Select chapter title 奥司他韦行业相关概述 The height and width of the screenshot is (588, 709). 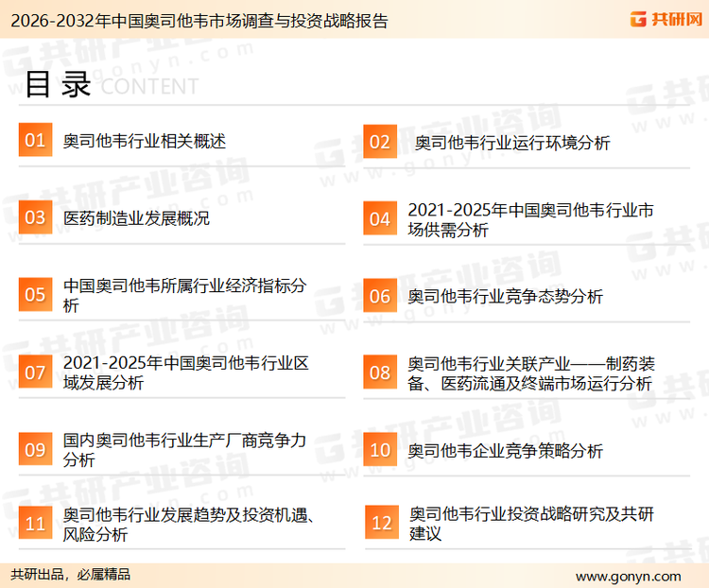[x=145, y=141]
